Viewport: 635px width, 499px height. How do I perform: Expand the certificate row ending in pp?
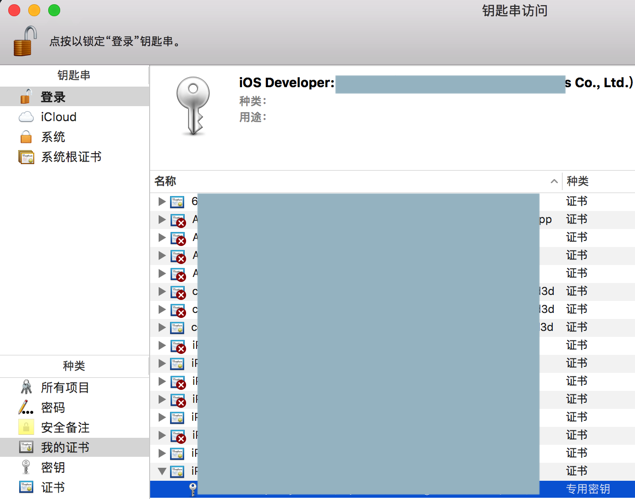click(x=162, y=219)
